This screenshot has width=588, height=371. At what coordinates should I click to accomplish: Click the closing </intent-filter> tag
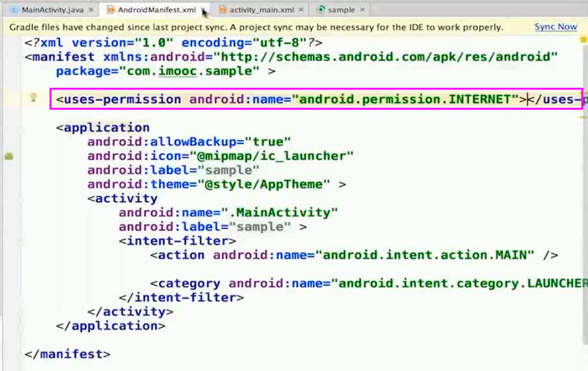pyautogui.click(x=182, y=298)
